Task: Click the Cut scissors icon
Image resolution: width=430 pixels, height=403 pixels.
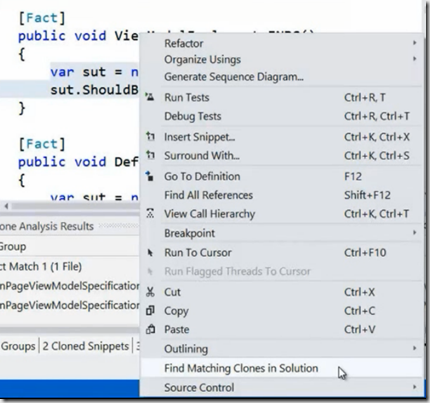Action: coord(150,292)
